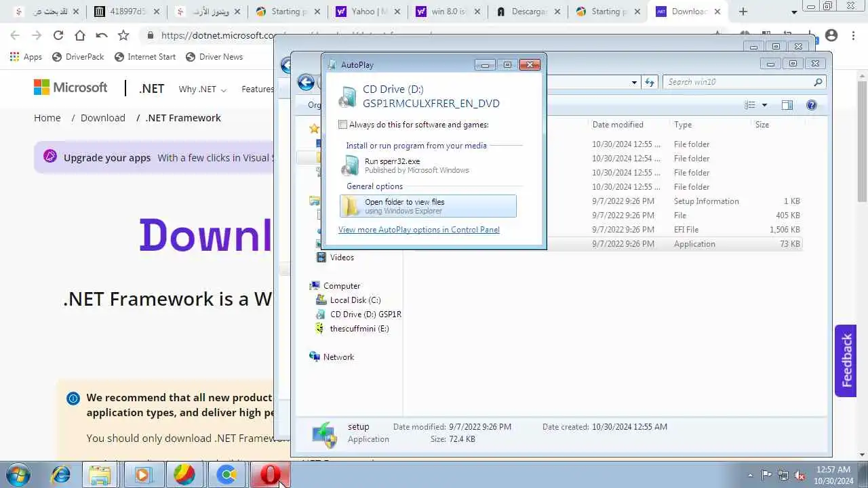Image resolution: width=868 pixels, height=488 pixels.
Task: Toggle the Explorer preview pane
Action: click(x=787, y=105)
